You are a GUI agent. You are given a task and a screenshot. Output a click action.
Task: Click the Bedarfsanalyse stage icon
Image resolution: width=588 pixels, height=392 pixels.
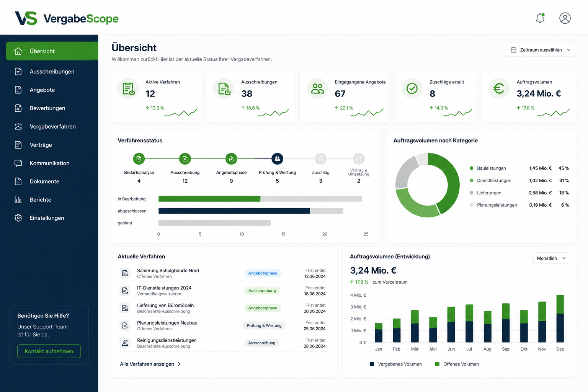(x=139, y=158)
